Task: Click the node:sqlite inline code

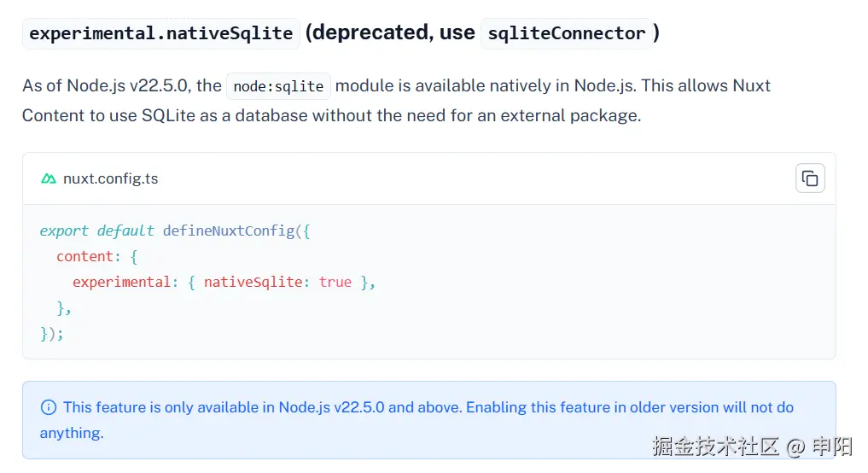Action: coord(278,86)
